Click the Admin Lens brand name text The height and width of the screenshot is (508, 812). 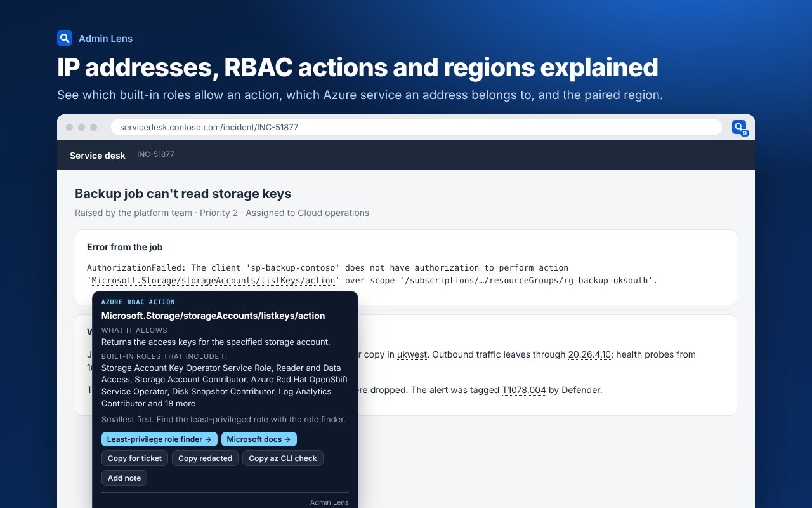[x=105, y=39]
